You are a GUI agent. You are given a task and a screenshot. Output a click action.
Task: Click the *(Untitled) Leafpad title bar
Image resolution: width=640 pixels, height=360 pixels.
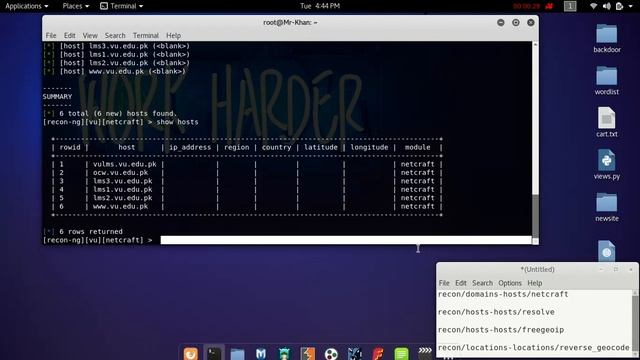point(537,269)
